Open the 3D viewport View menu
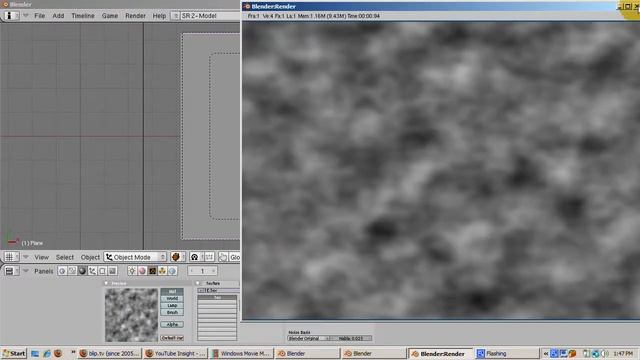Screen dimensions: 640x360 [41, 257]
